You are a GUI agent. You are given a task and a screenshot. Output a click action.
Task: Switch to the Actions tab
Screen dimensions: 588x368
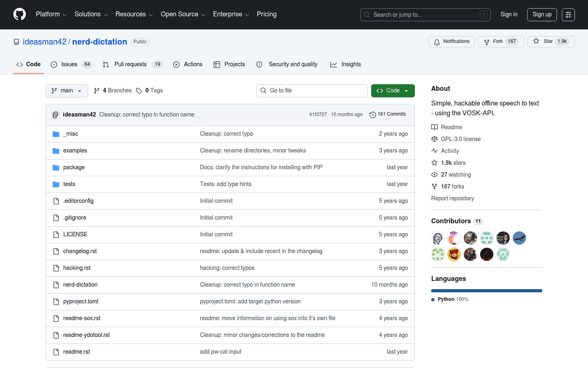188,64
